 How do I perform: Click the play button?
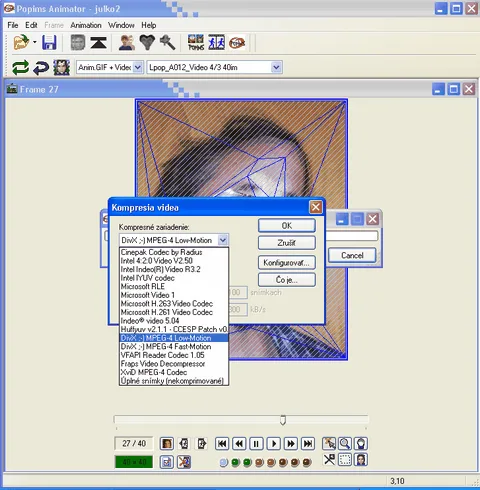(x=274, y=444)
